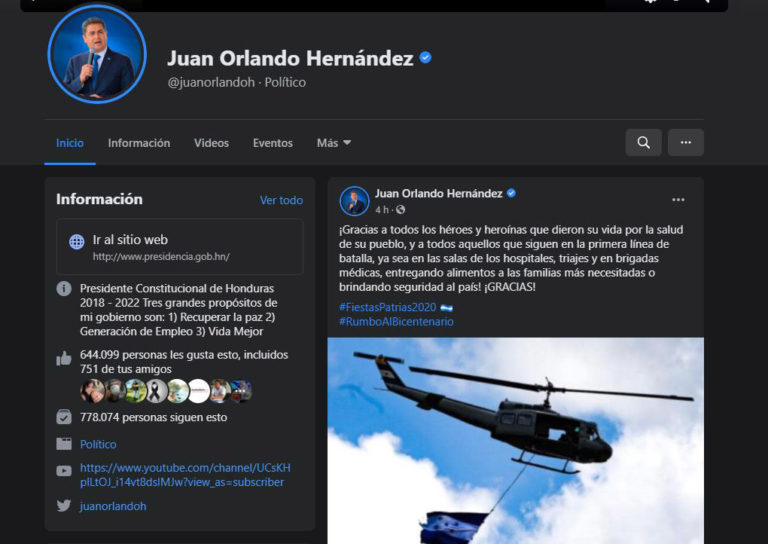Open the helicopter photo in the post
Image resolution: width=768 pixels, height=544 pixels.
[x=516, y=440]
